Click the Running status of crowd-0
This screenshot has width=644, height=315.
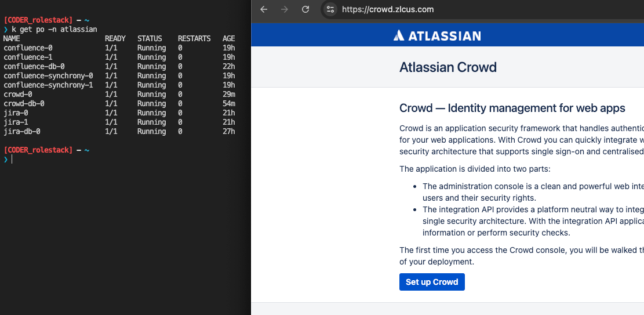[x=151, y=95]
